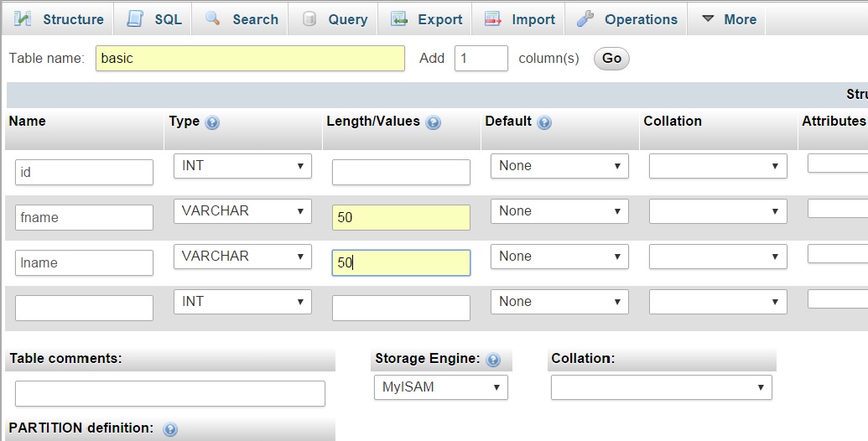Screen dimensions: 868x441
Task: Click the Table comments text field
Action: coord(170,393)
